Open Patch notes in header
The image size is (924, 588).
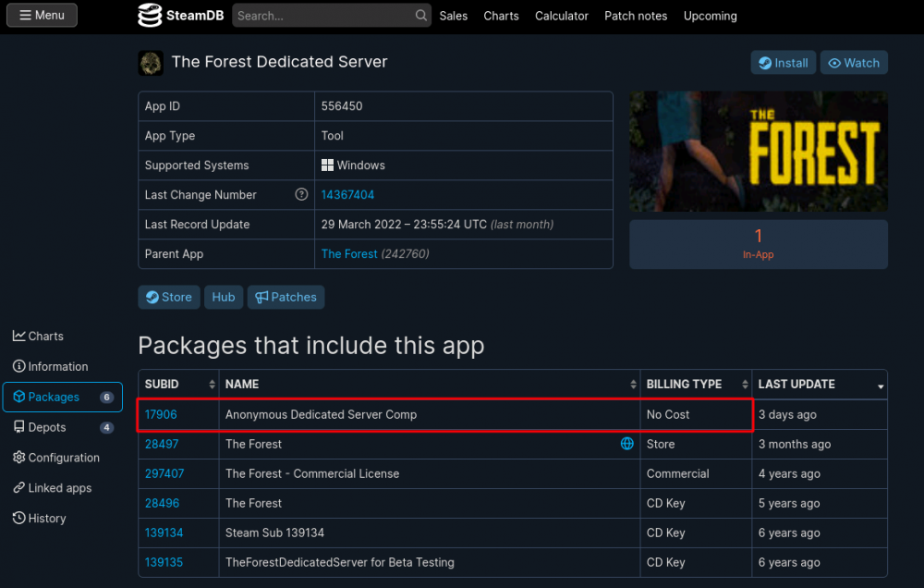[x=636, y=16]
